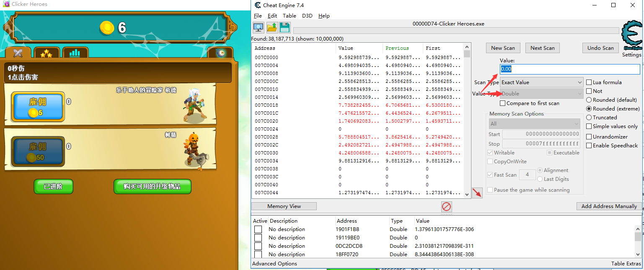Viewport: 644px width, 270px height.
Task: Select the bar chart statistics tab
Action: 75,53
